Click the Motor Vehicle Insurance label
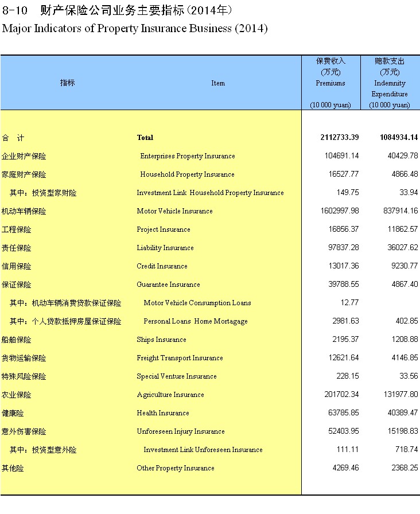 (x=174, y=211)
